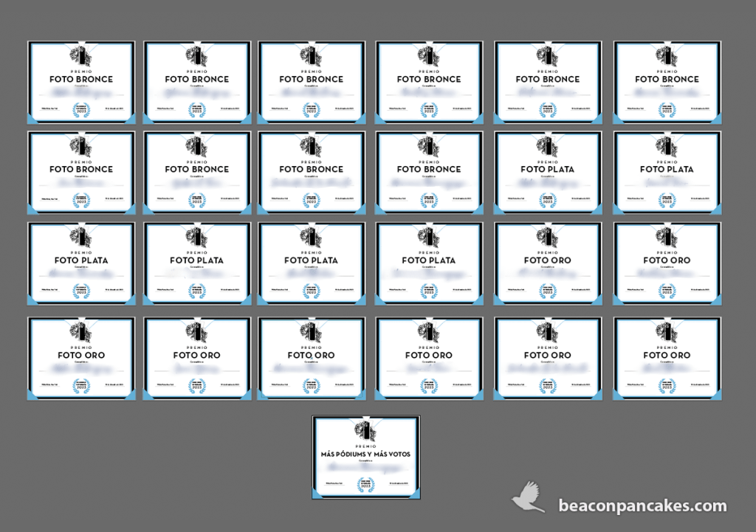Select the last Foto Oro certificate in bottom row
The width and height of the screenshot is (756, 532).
667,359
